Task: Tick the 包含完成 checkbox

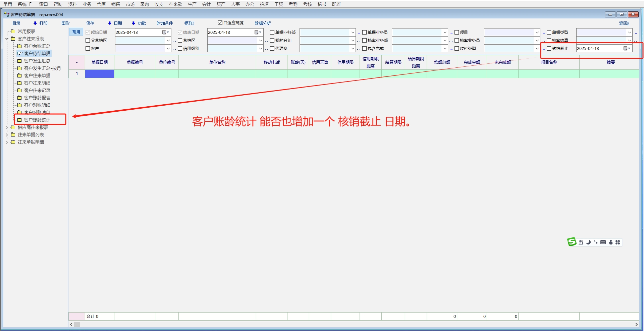Action: point(364,49)
